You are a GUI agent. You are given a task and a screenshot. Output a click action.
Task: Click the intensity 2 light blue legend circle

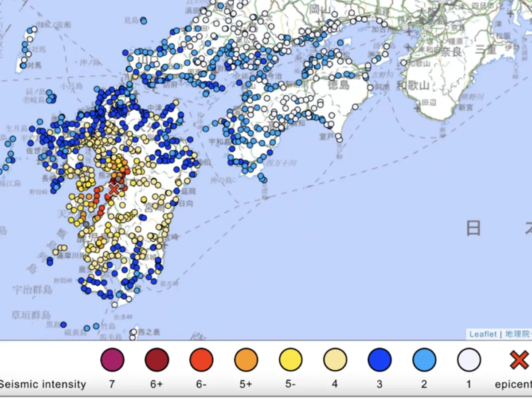pyautogui.click(x=424, y=360)
